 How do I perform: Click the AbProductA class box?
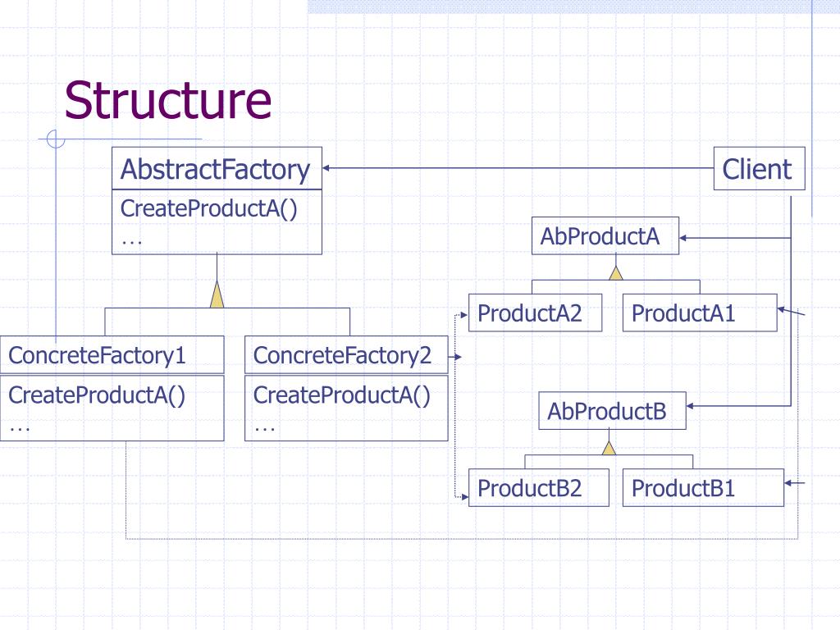click(605, 236)
